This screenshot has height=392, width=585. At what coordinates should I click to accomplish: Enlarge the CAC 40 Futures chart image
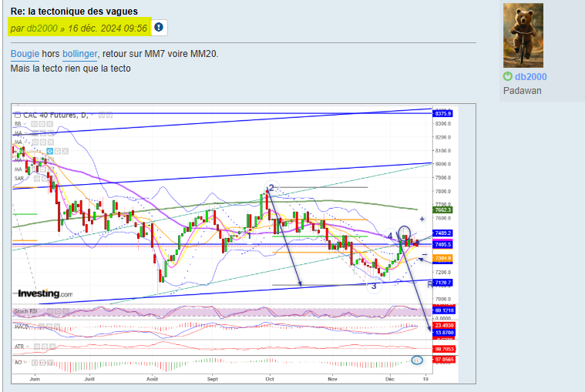244,243
